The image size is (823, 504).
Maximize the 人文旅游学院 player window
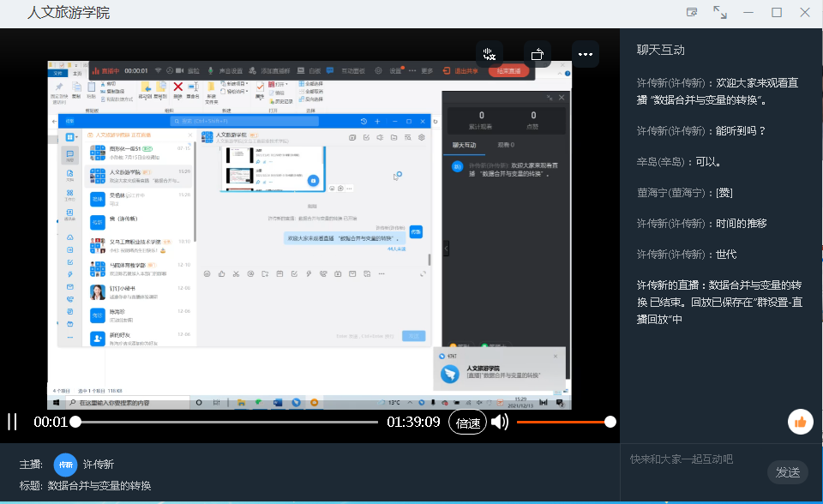(x=777, y=12)
